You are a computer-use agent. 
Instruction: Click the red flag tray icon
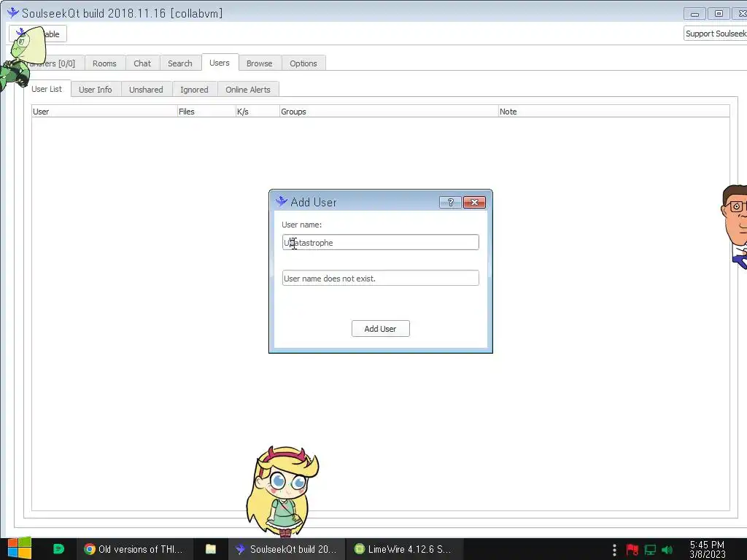632,550
